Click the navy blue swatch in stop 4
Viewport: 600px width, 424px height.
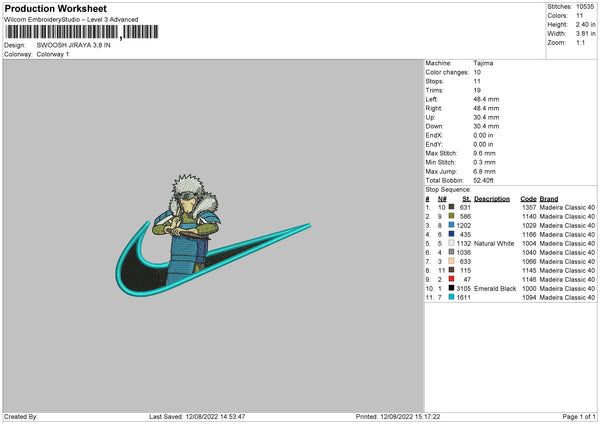pyautogui.click(x=451, y=234)
